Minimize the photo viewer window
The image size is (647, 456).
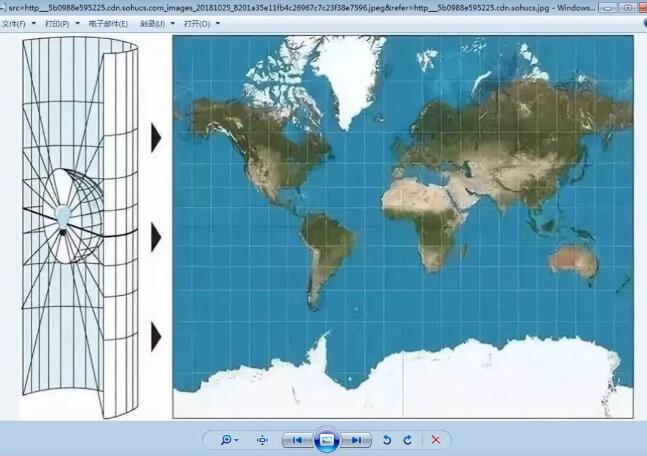coord(607,7)
